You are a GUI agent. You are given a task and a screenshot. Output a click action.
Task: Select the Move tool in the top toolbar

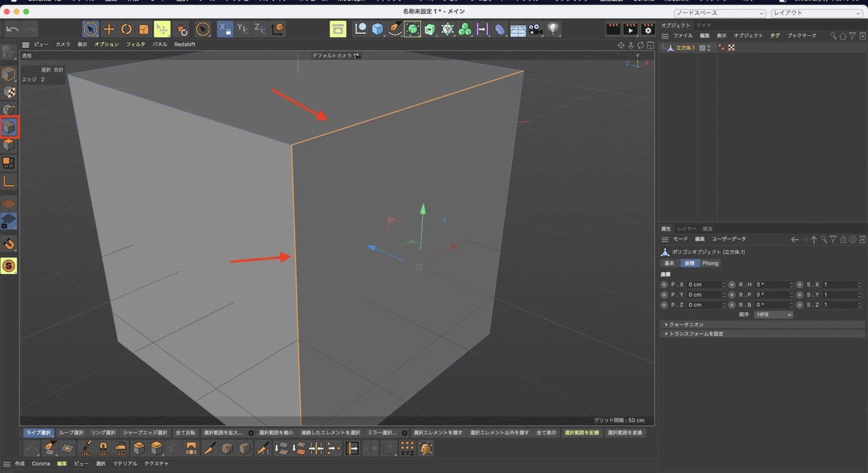[x=108, y=29]
